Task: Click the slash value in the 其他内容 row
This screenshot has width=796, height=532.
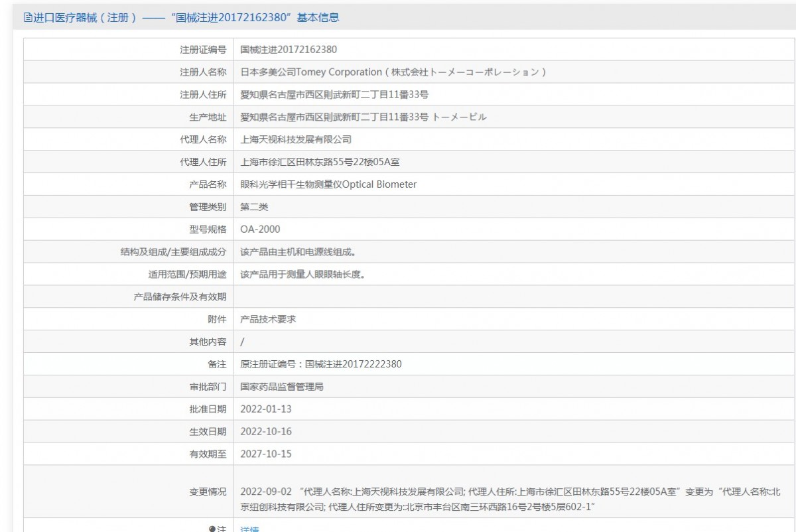Action: [x=242, y=342]
